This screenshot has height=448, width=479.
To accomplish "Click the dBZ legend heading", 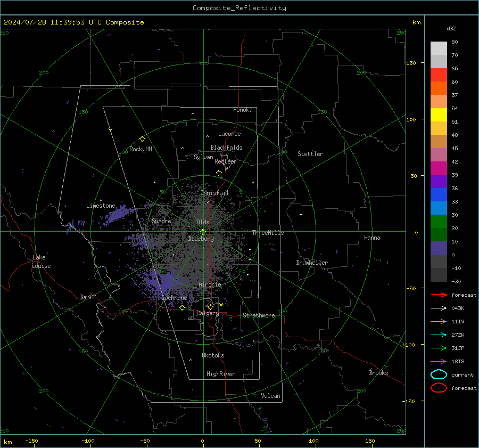I will point(451,29).
